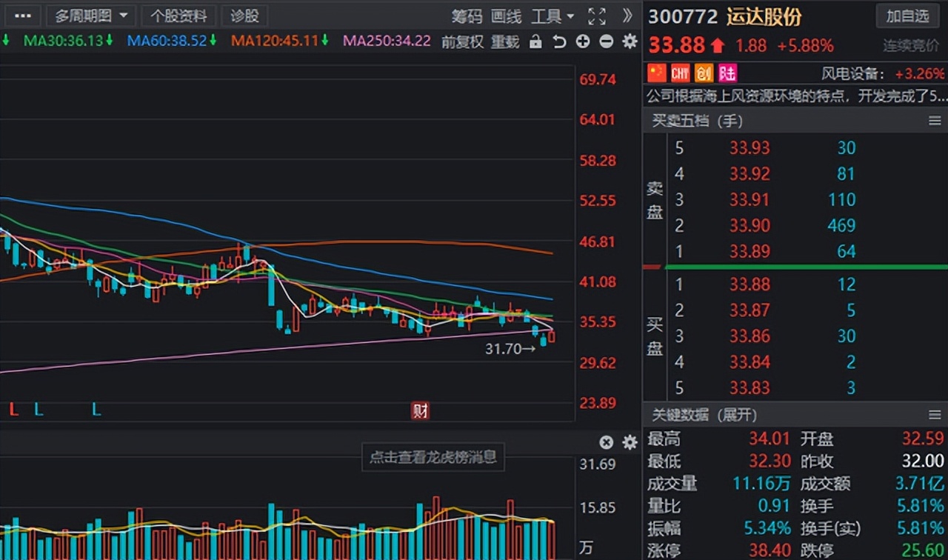The image size is (948, 560).
Task: Open the 多周期图 dropdown
Action: (91, 16)
